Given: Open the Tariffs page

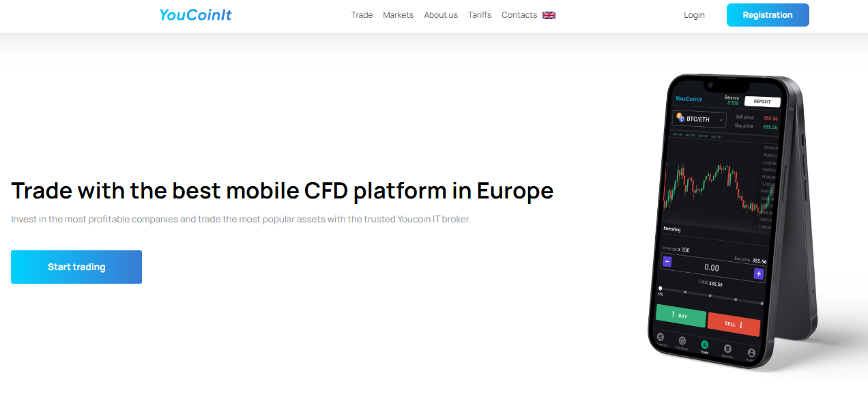Looking at the screenshot, I should click(480, 15).
